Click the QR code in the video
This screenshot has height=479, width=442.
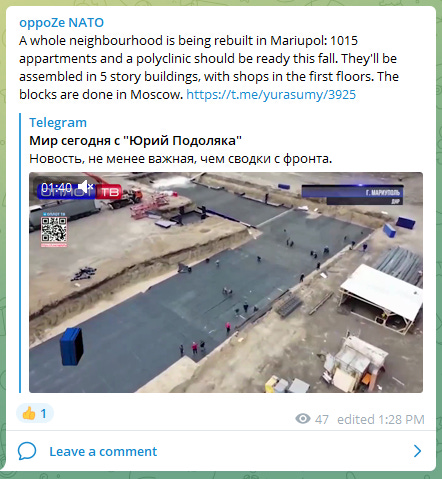54,229
